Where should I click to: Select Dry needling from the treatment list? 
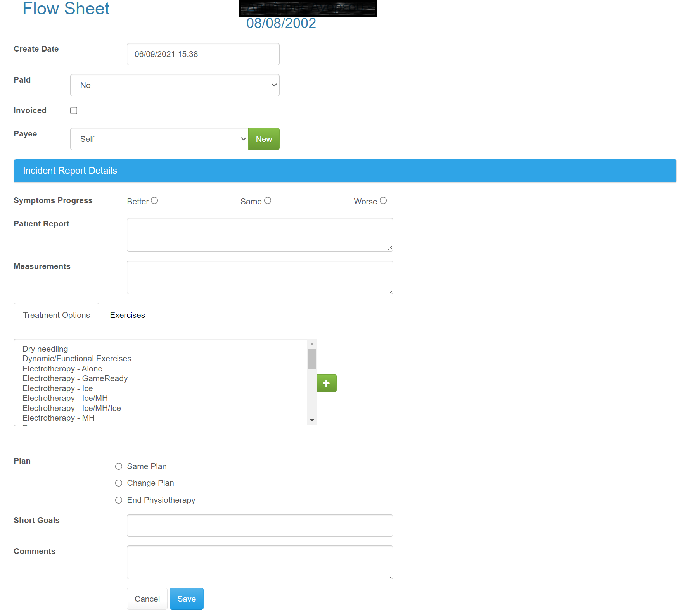[x=45, y=349]
